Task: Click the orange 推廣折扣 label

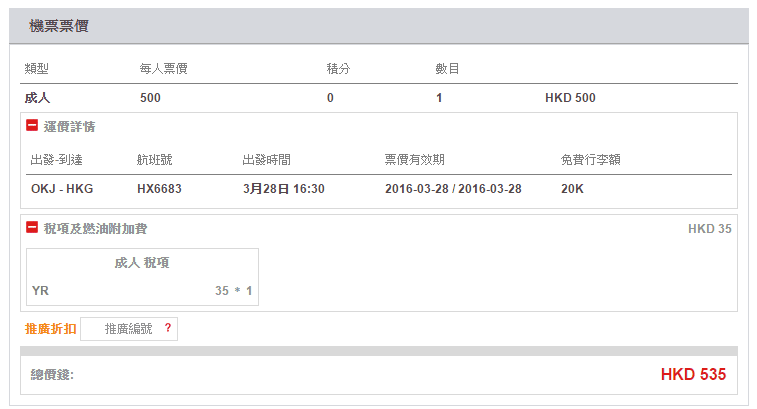Action: (50, 329)
